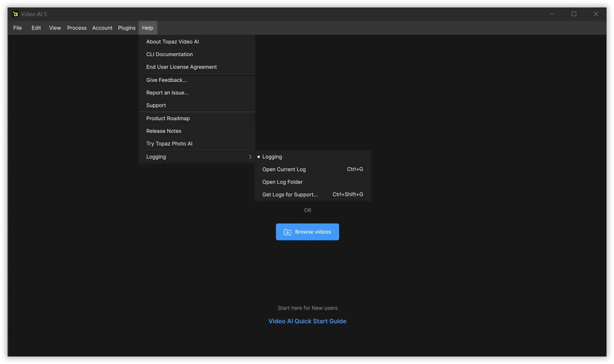This screenshot has width=614, height=364.
Task: Select Report an Issue...
Action: coord(197,93)
